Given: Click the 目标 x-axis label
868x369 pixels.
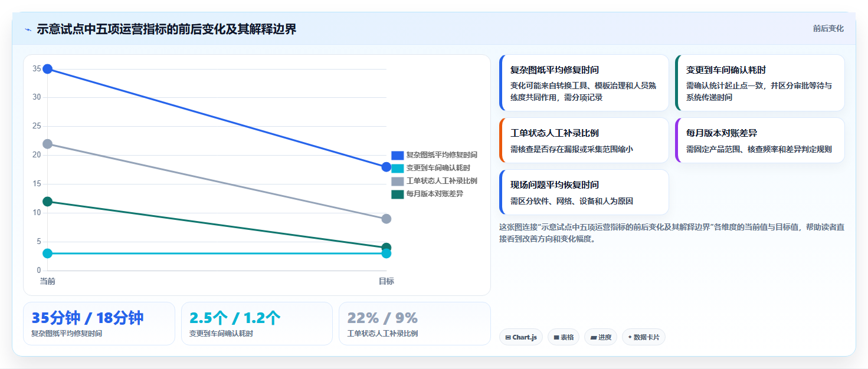Looking at the screenshot, I should pos(386,281).
